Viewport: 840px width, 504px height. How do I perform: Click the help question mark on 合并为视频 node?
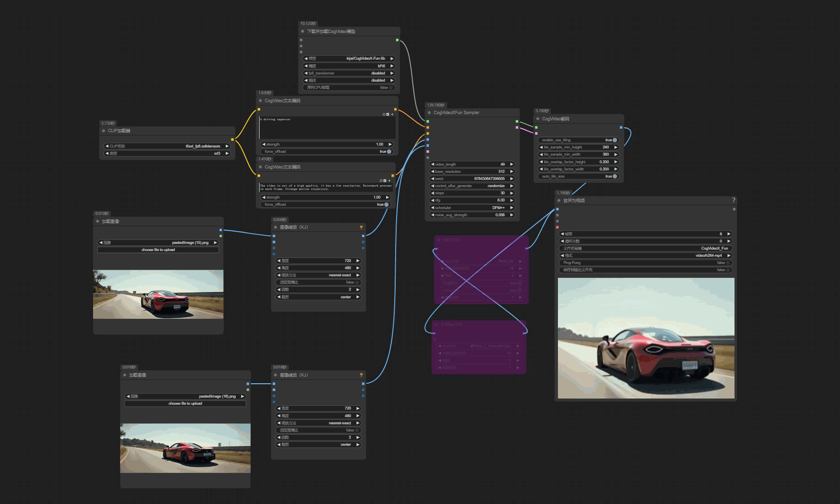pos(734,200)
